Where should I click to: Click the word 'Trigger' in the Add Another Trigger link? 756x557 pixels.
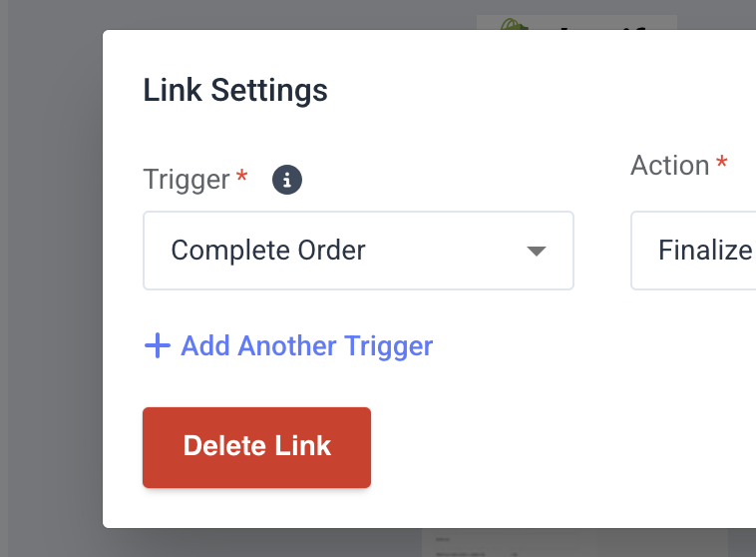click(x=389, y=346)
